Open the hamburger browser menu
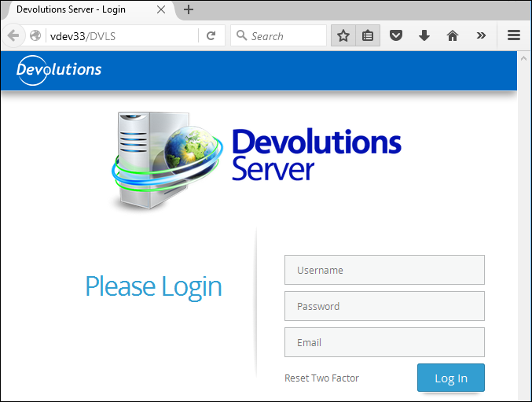Image resolution: width=532 pixels, height=402 pixels. tap(514, 35)
